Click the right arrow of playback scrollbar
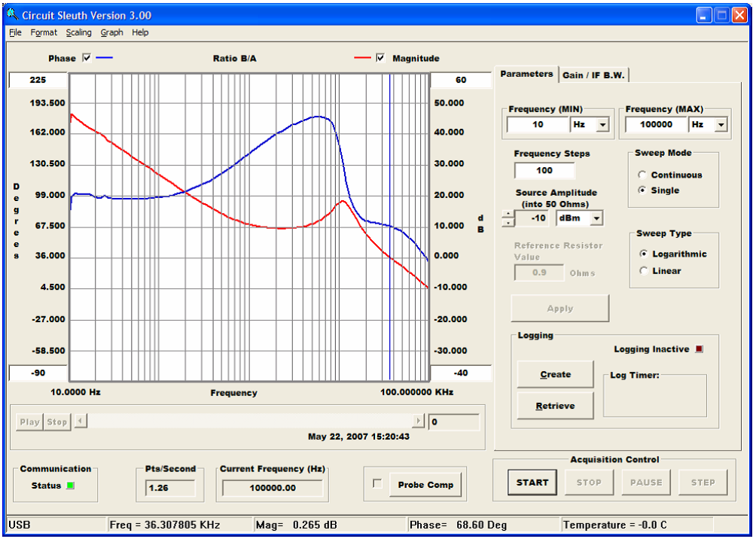The height and width of the screenshot is (539, 756). 418,422
